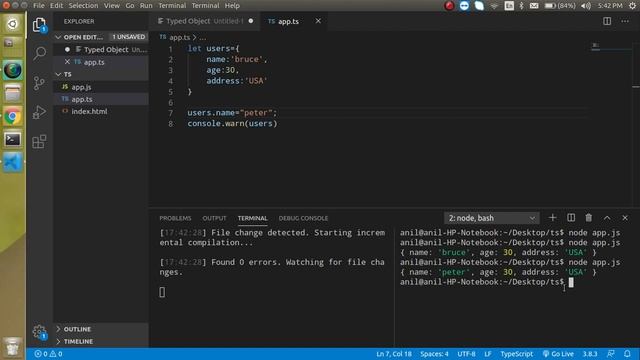
Task: Open Chrome from the Ubuntu dock
Action: (x=13, y=116)
